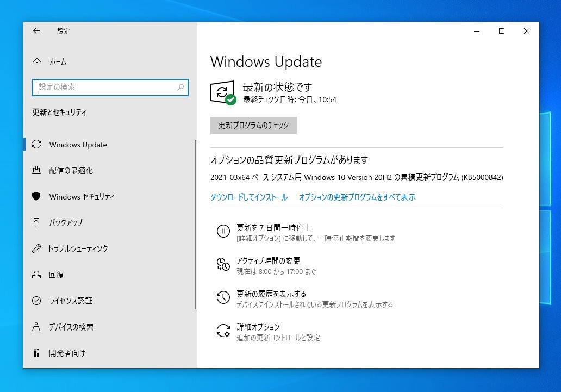Click the 更新とセキュリティ section heading

tap(59, 113)
